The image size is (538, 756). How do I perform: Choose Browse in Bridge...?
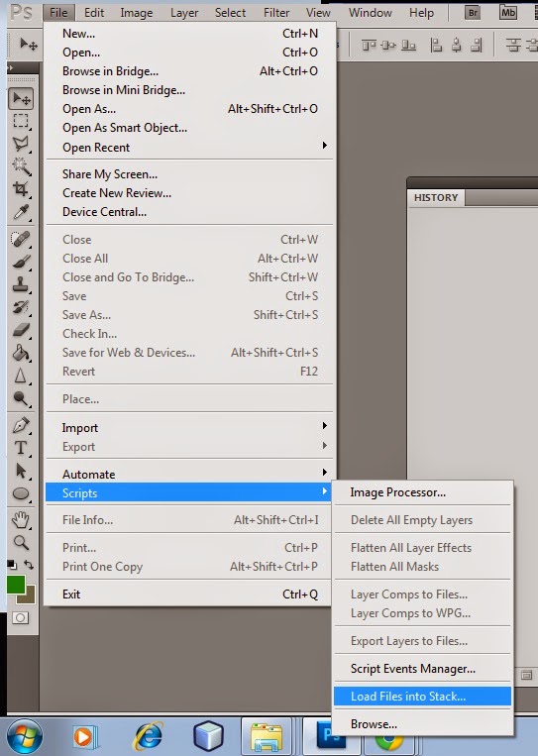189,71
